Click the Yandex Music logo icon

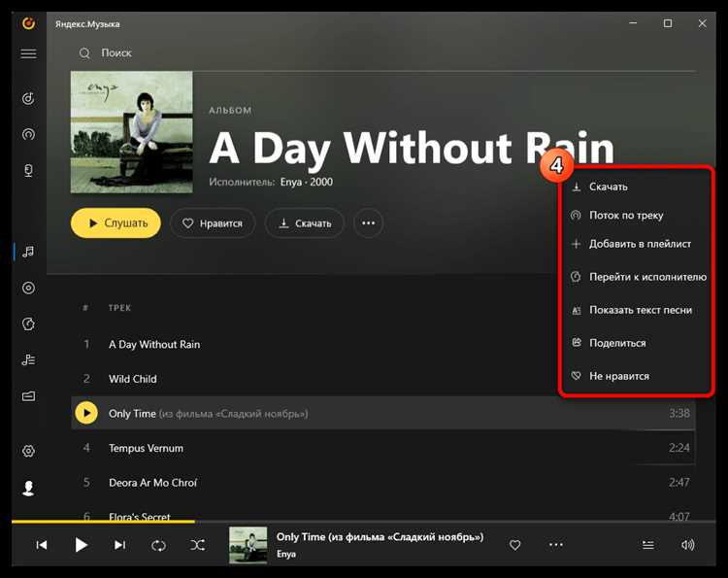tap(28, 23)
